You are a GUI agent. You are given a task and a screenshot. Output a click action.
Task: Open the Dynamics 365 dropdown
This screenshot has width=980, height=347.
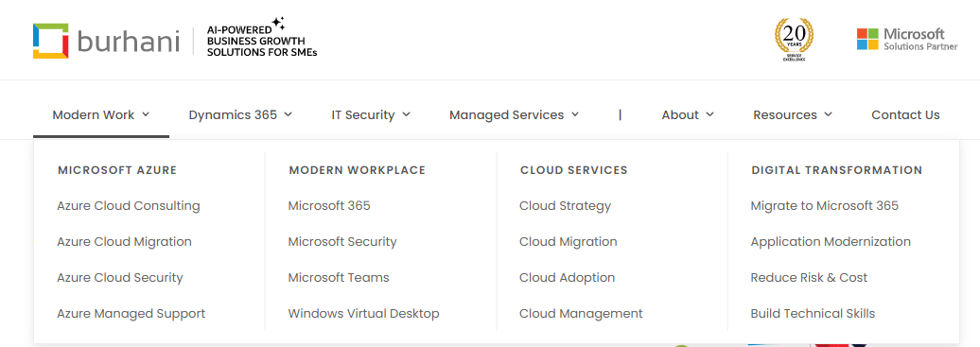coord(240,115)
